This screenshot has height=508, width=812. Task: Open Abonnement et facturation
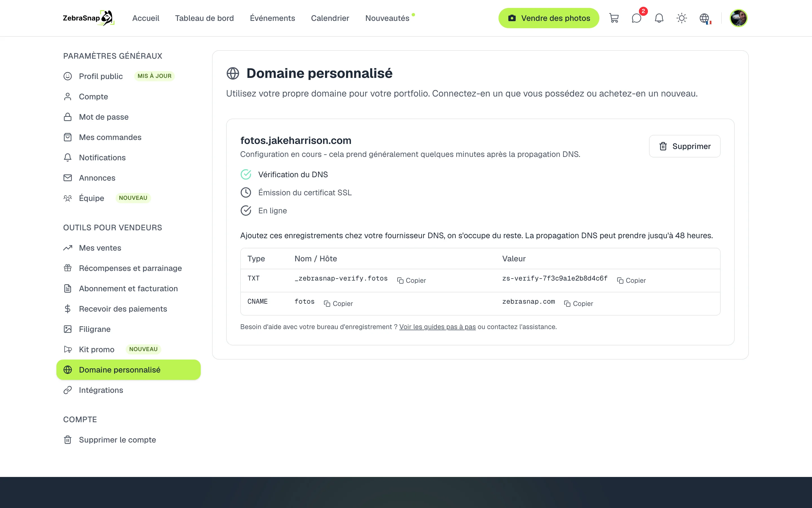(x=129, y=289)
